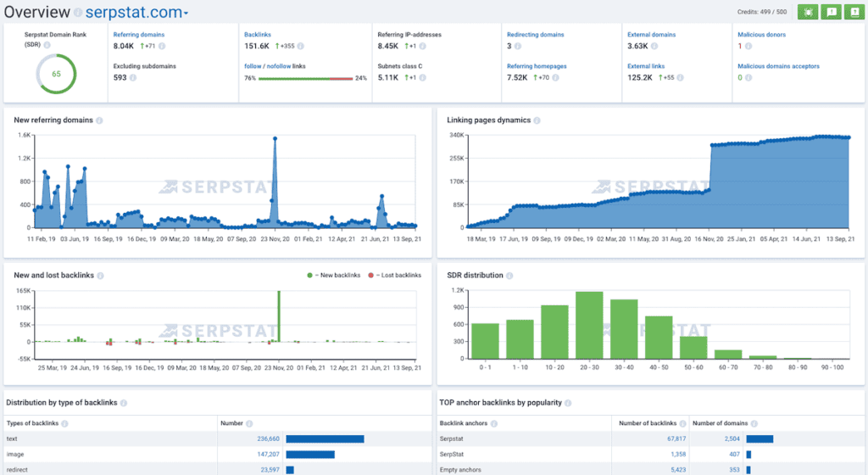The width and height of the screenshot is (868, 475).
Task: Click info icon beside New and lost backlinks title
Action: coord(100,275)
